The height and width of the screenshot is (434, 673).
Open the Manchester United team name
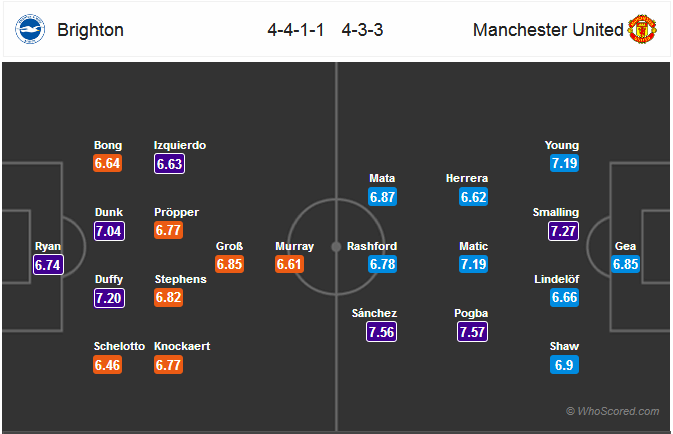(x=548, y=30)
